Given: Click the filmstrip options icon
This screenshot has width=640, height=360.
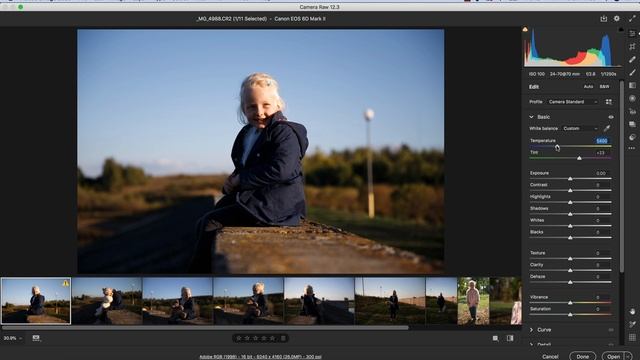Looking at the screenshot, I should [x=36, y=338].
